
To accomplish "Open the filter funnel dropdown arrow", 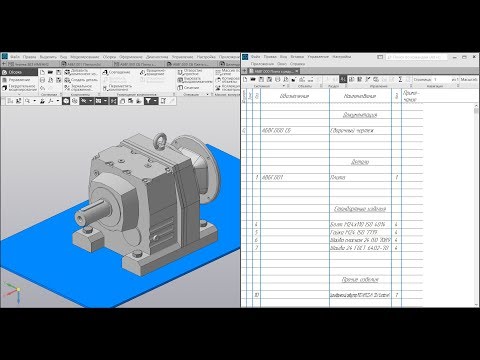I will [x=155, y=101].
